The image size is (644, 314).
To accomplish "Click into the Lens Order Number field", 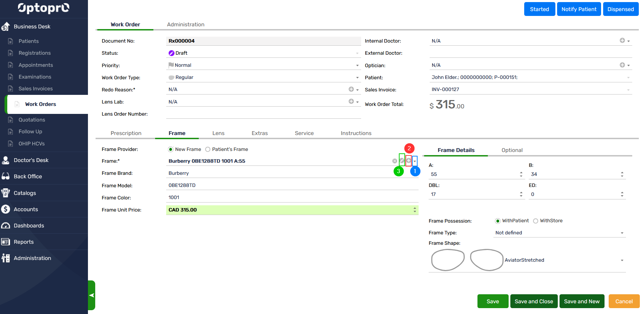I will pyautogui.click(x=263, y=114).
